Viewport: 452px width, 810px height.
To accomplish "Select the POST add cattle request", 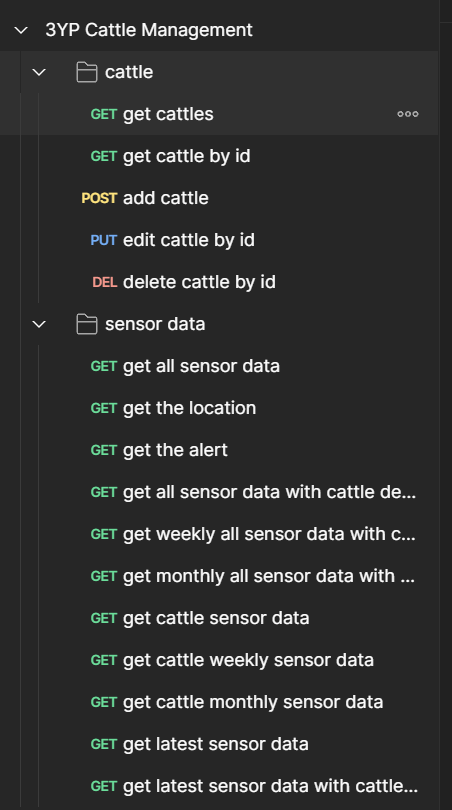I will (x=219, y=198).
